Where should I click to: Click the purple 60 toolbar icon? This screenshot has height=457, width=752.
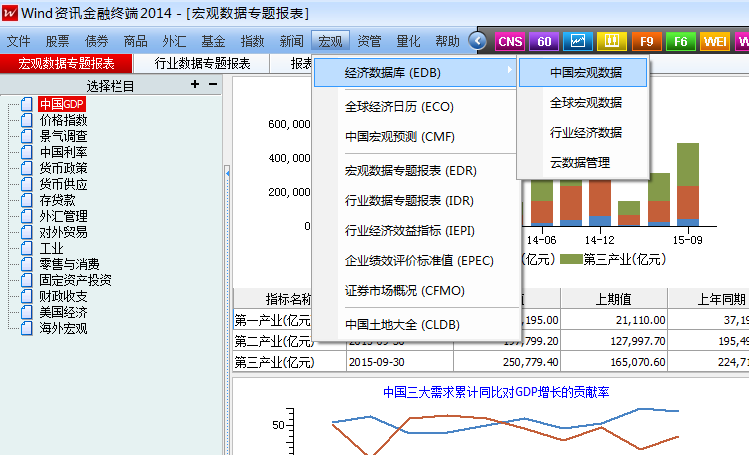[544, 41]
